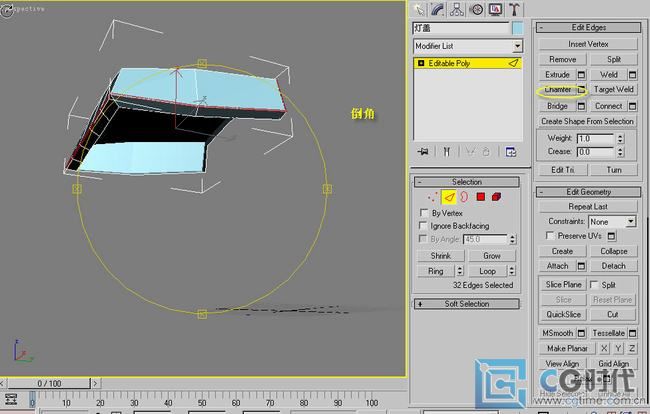Click Create Shape From Selection
The image size is (650, 414).
pos(587,121)
